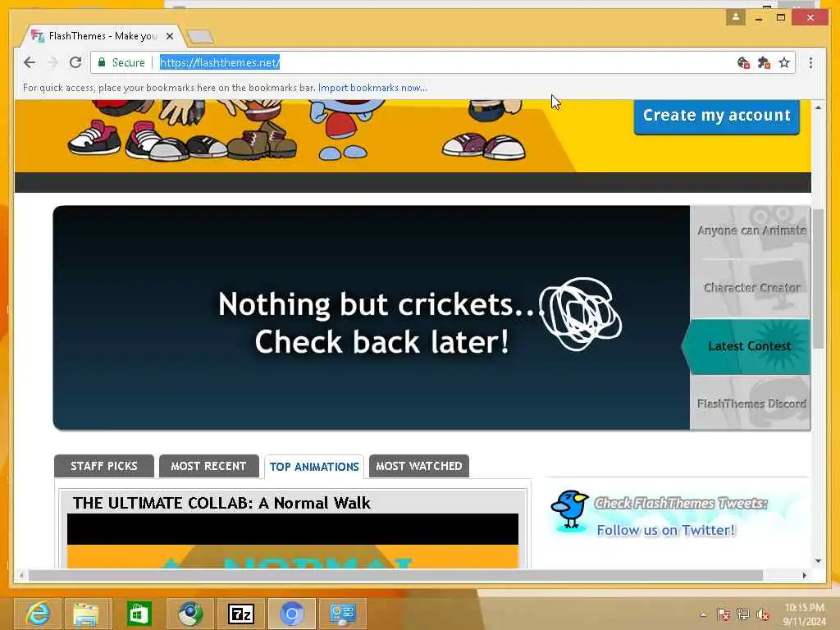This screenshot has height=630, width=840.
Task: Click the vertical scrollbar down arrow
Action: (818, 561)
